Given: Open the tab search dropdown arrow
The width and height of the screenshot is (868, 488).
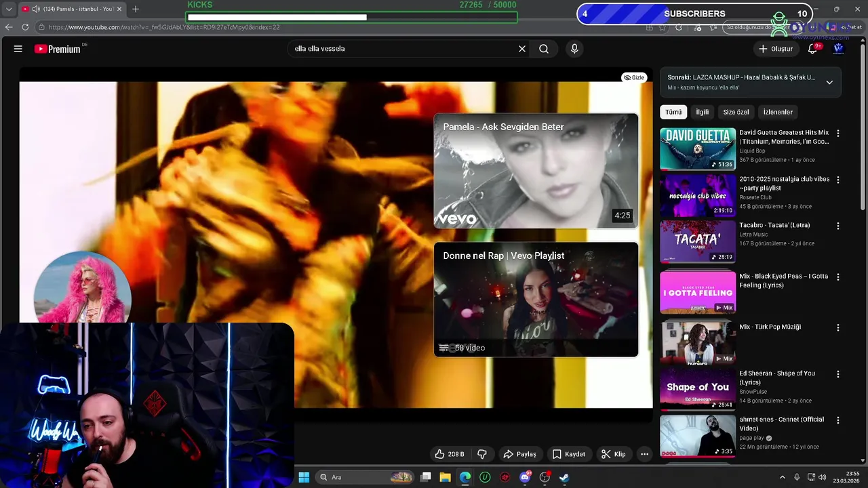Looking at the screenshot, I should [x=8, y=9].
